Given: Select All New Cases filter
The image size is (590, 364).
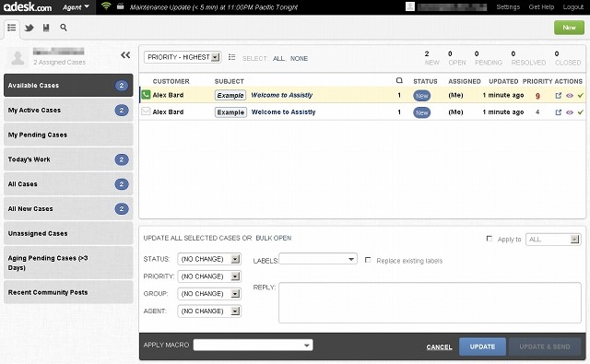Looking at the screenshot, I should [68, 208].
